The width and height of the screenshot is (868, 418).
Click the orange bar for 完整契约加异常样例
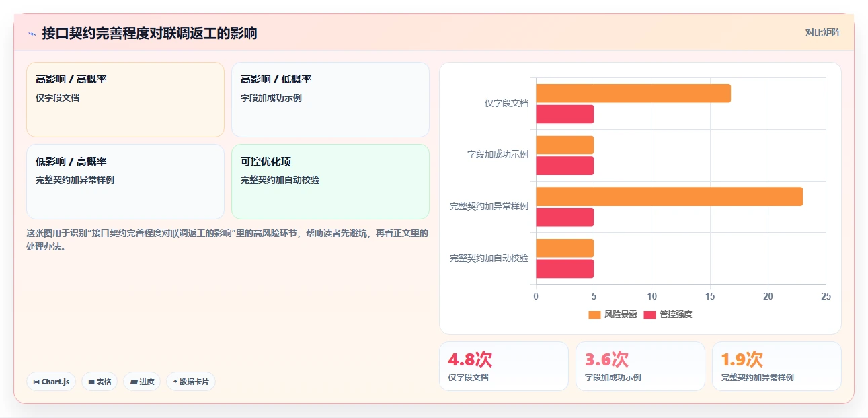pos(669,197)
